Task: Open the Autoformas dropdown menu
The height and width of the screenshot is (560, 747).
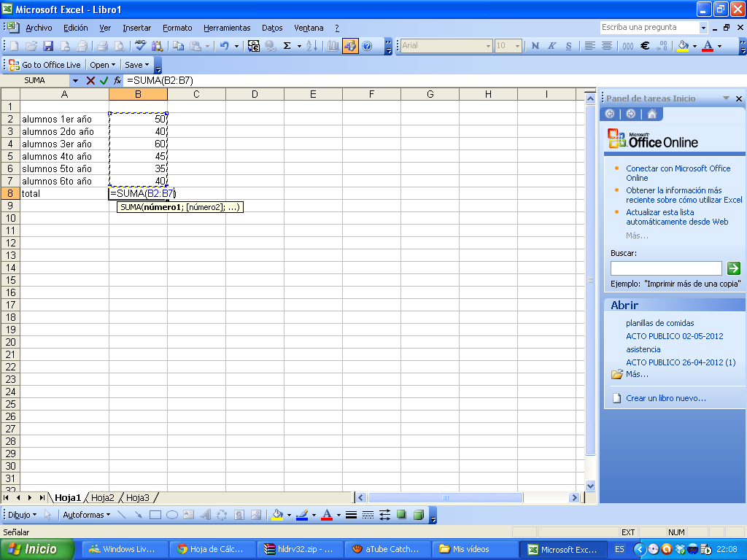Action: pyautogui.click(x=86, y=515)
